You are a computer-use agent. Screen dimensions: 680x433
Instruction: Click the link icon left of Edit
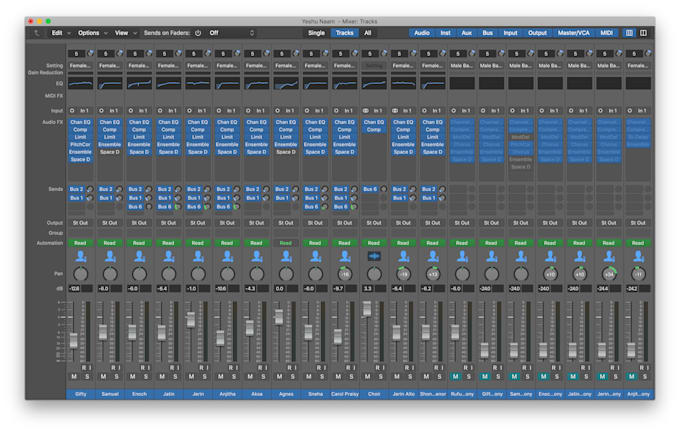(37, 33)
